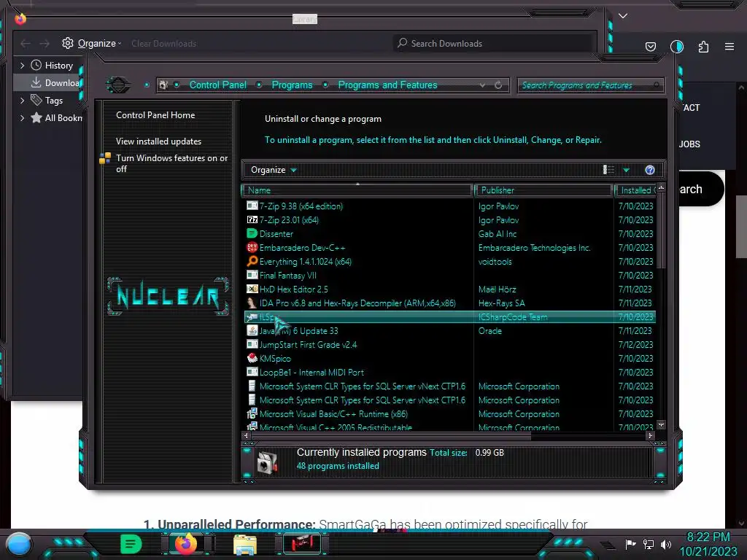Open Control Panel Home link
Screen dimensions: 747x560
click(155, 114)
